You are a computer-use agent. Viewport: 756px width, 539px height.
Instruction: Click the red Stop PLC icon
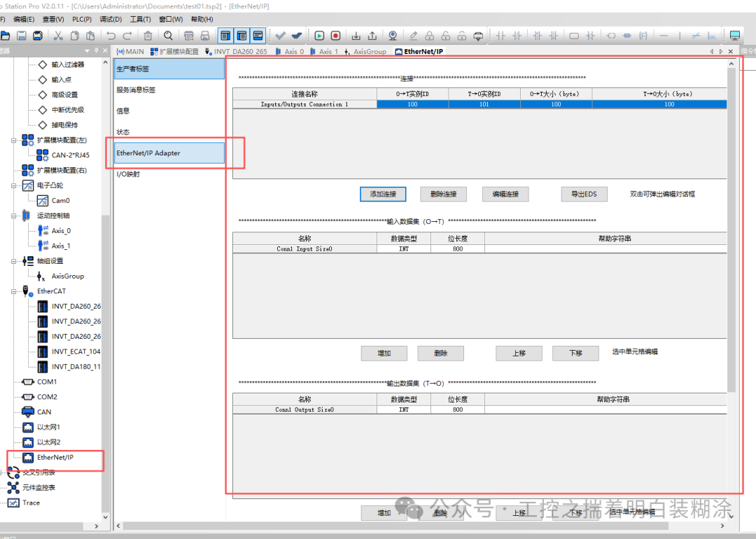[x=336, y=36]
